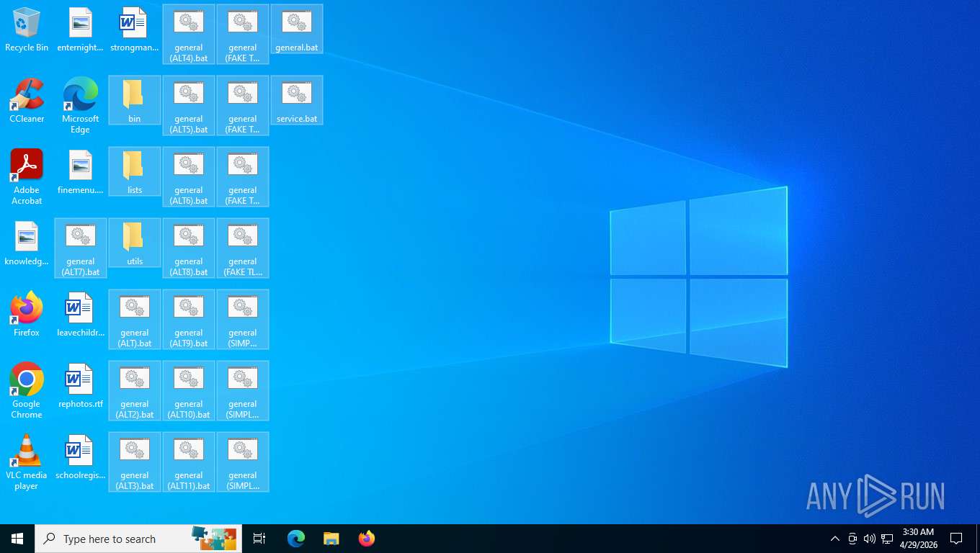
Task: Select the Recycle Bin desktop icon
Action: tap(27, 30)
